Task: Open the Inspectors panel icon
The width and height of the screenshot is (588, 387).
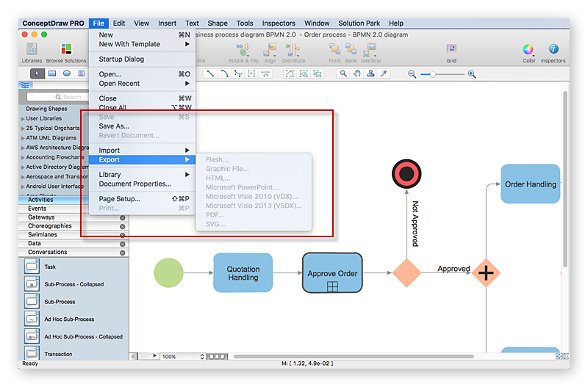Action: [x=553, y=49]
